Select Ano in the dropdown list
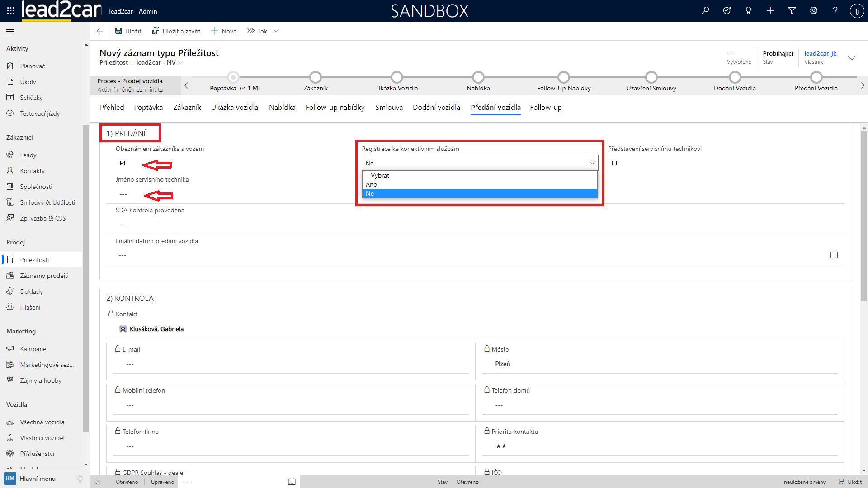The height and width of the screenshot is (488, 868). 372,184
